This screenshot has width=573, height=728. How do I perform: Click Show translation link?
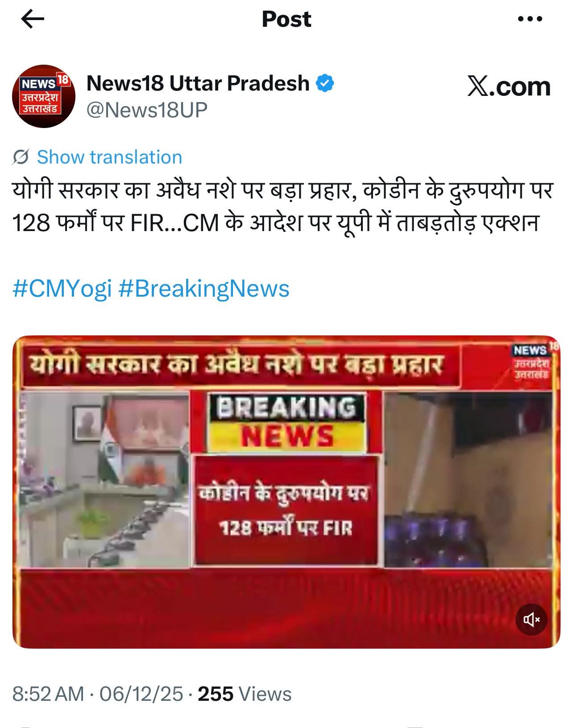(109, 157)
